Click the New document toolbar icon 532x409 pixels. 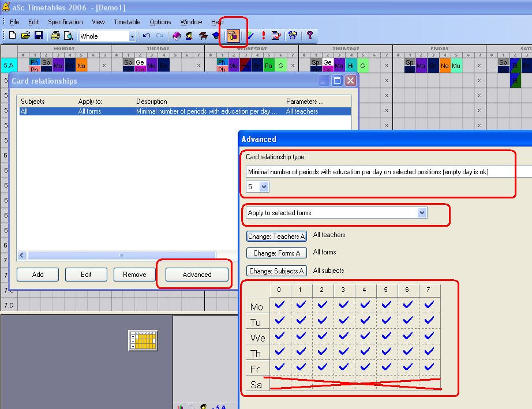pyautogui.click(x=13, y=36)
